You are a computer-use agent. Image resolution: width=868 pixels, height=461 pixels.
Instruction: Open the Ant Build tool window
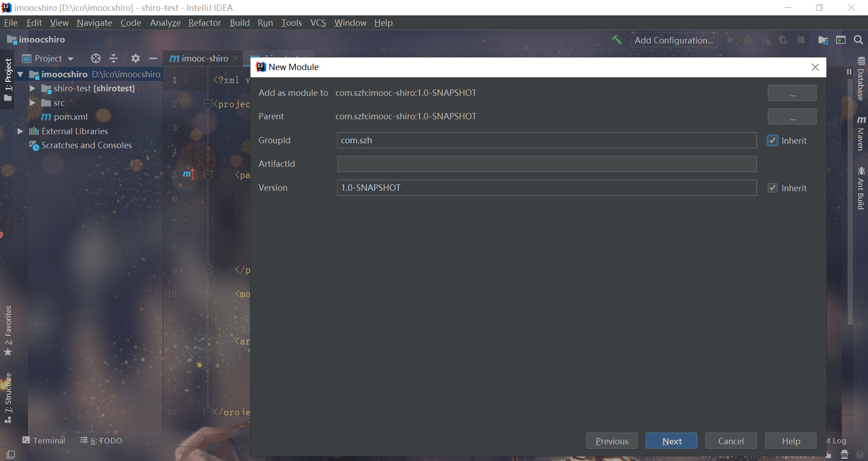[861, 188]
